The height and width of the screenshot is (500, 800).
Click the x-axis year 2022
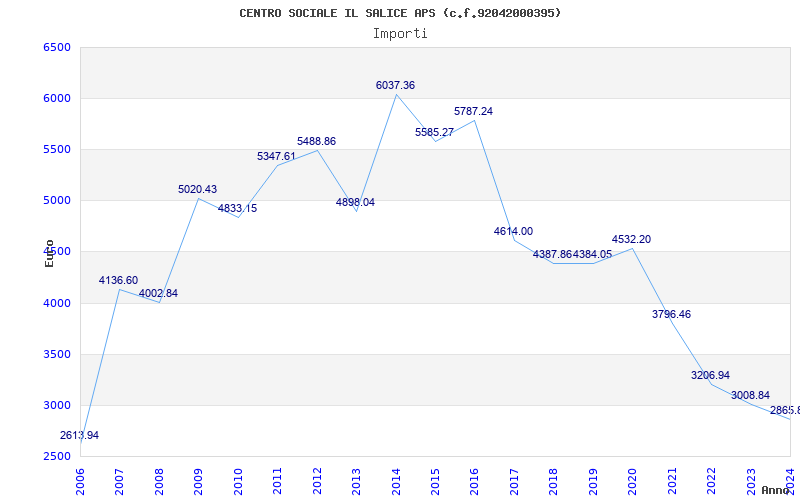coord(711,482)
